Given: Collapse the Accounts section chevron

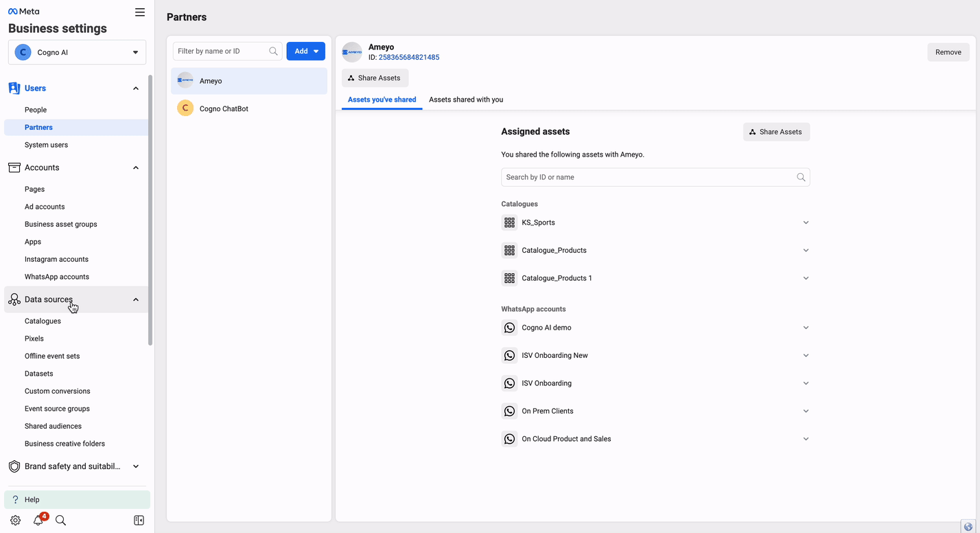Looking at the screenshot, I should coord(136,168).
